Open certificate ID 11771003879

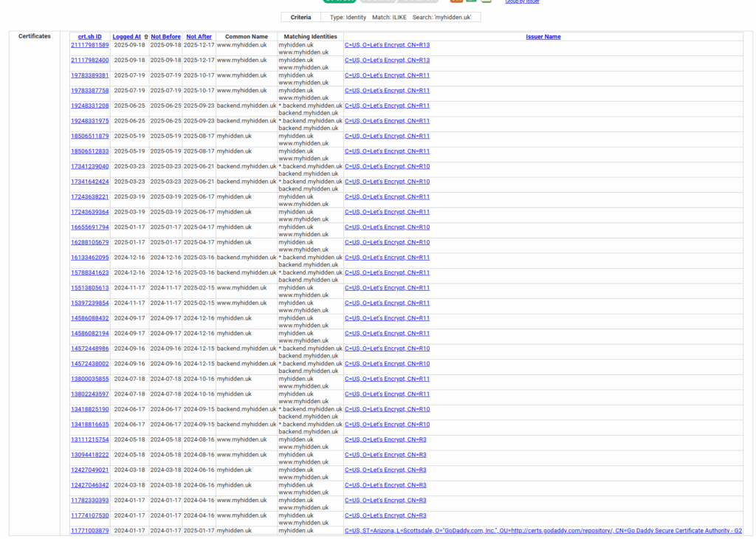89,531
